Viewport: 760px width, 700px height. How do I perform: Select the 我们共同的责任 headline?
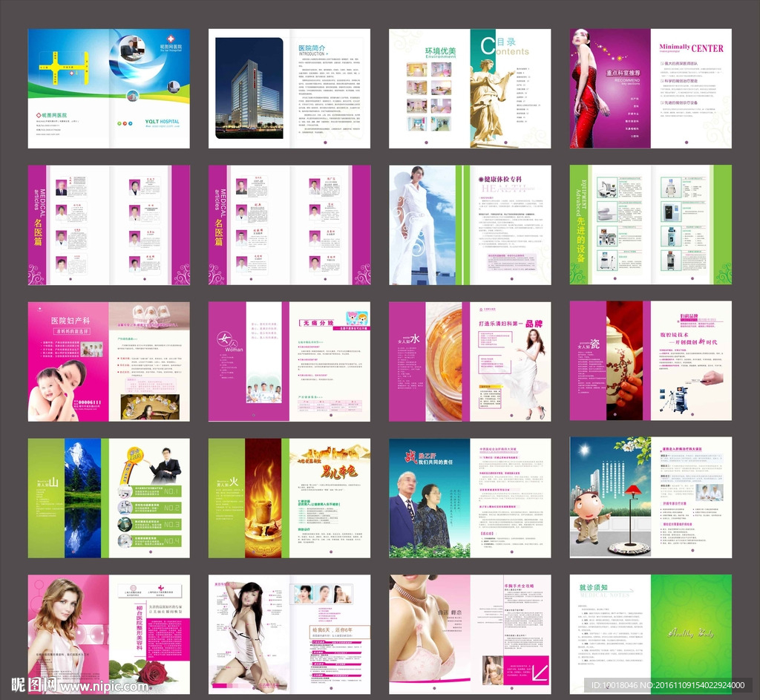click(x=435, y=462)
